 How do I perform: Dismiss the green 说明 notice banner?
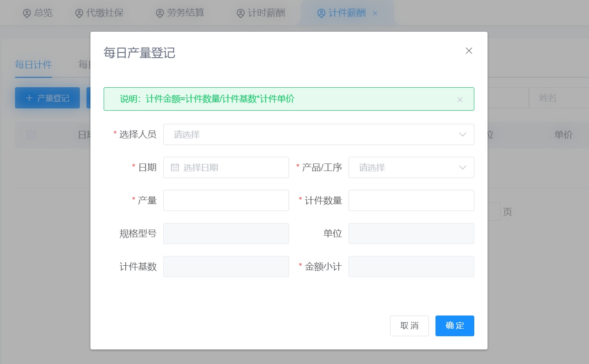(460, 100)
